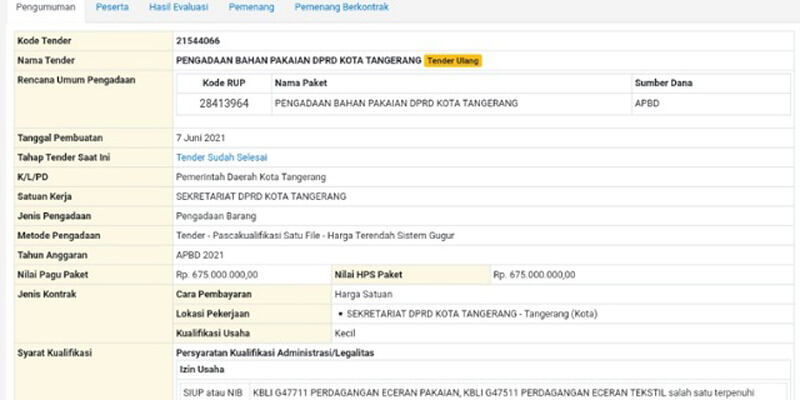Click Satuan Kerja value SEKRETARIAT DPRD KOTA TANGERANG
800x400 pixels.
pyautogui.click(x=261, y=197)
